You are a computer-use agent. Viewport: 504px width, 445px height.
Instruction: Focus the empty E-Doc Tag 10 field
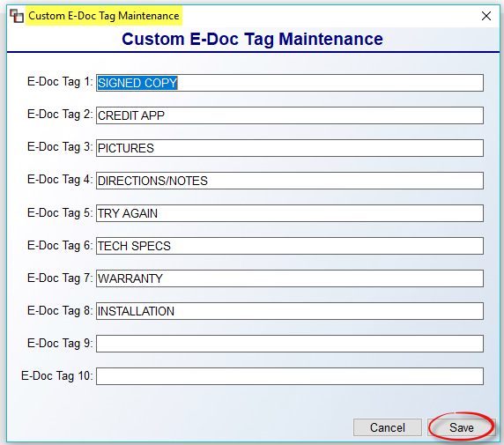[x=290, y=376]
